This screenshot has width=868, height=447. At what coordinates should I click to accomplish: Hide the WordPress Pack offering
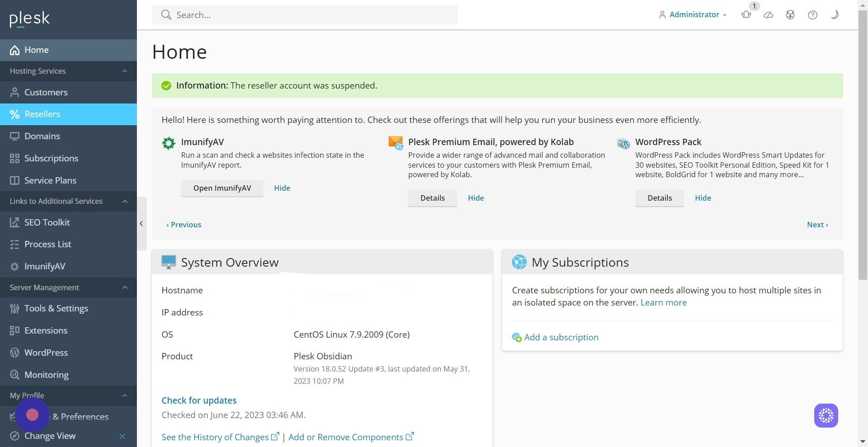pos(703,198)
